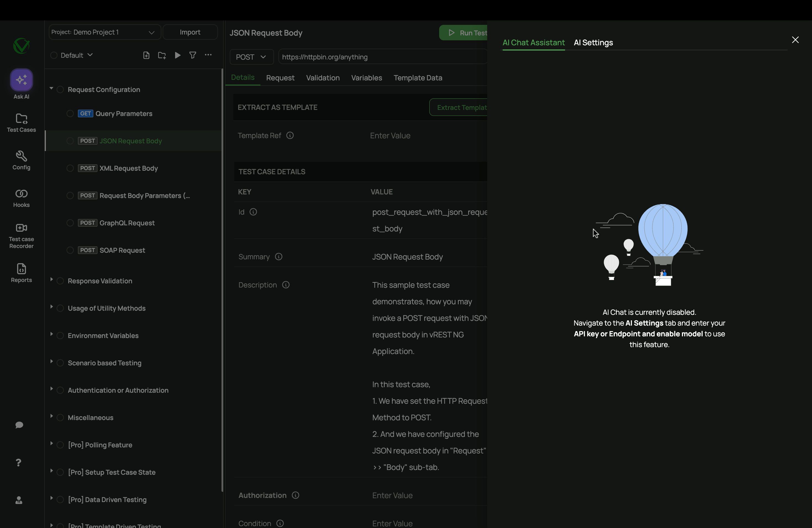812x528 pixels.
Task: Open the POST method dropdown
Action: pos(251,57)
